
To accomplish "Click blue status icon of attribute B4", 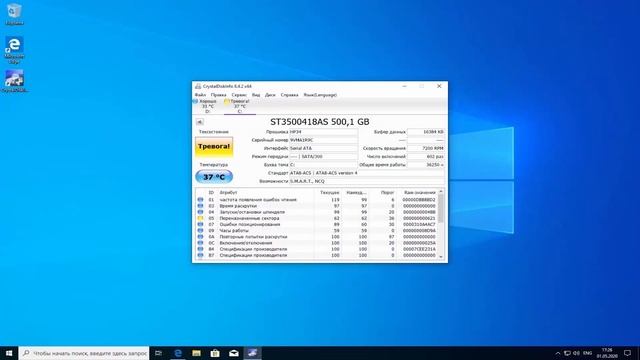I will [x=200, y=249].
